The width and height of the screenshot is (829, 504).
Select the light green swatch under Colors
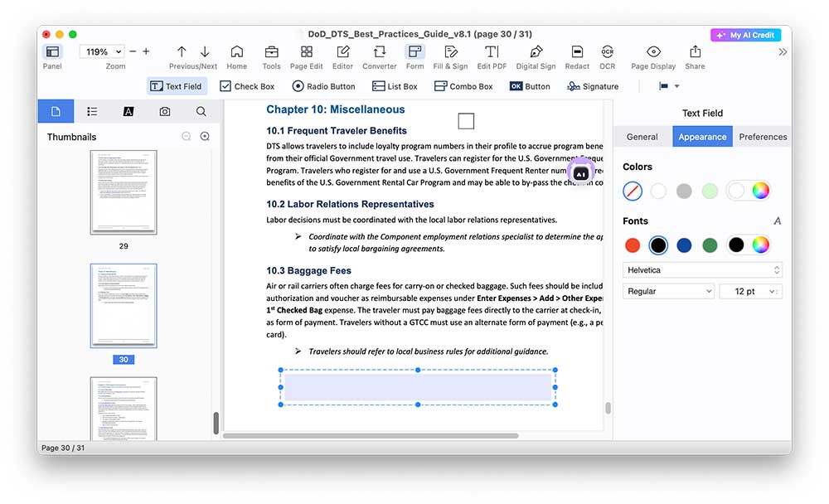(x=710, y=191)
